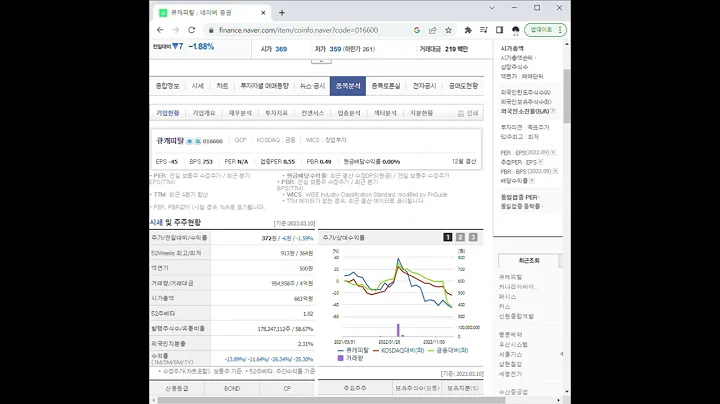Show chart view 2 of 주가/상대수익률
This screenshot has width=720, height=404.
click(x=461, y=237)
